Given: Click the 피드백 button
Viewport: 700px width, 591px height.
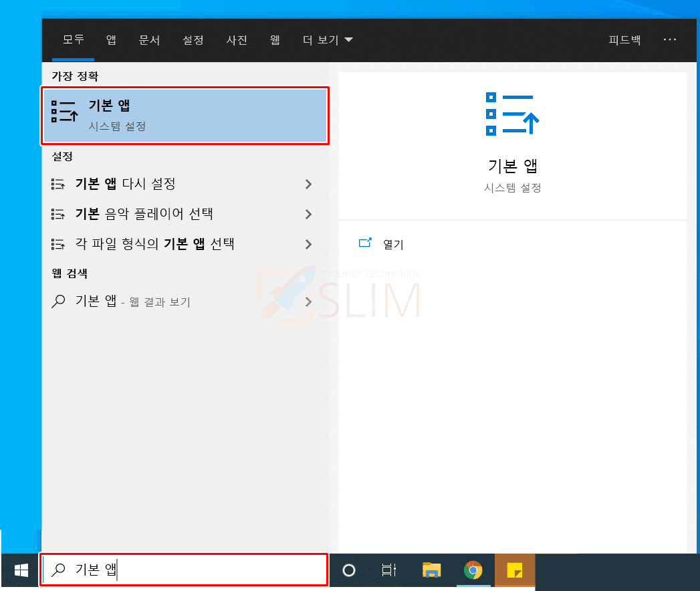Looking at the screenshot, I should click(x=624, y=39).
